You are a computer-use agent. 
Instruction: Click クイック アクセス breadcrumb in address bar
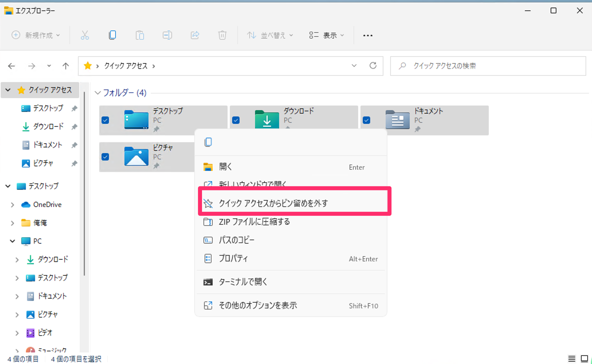click(x=126, y=66)
